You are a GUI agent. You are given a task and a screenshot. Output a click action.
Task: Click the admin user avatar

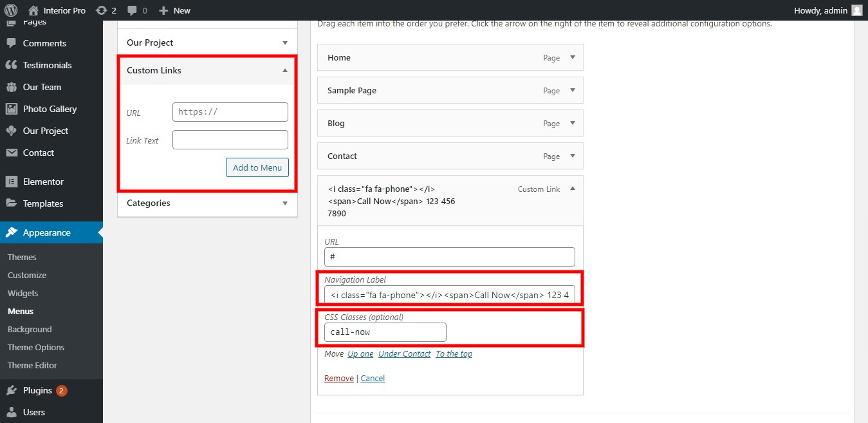856,10
